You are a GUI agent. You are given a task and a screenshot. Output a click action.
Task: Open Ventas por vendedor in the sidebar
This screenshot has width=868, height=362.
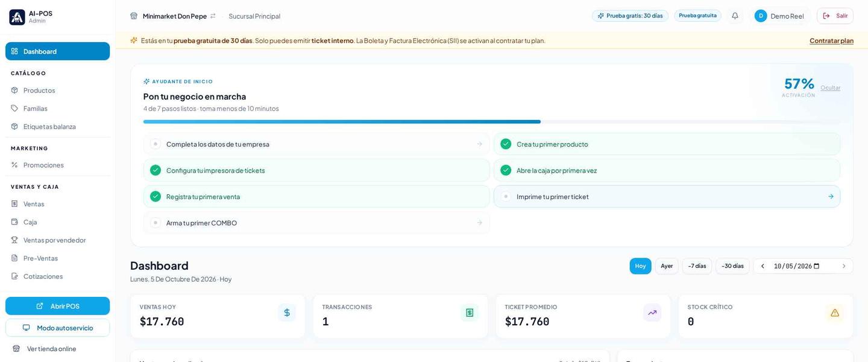[x=57, y=240]
